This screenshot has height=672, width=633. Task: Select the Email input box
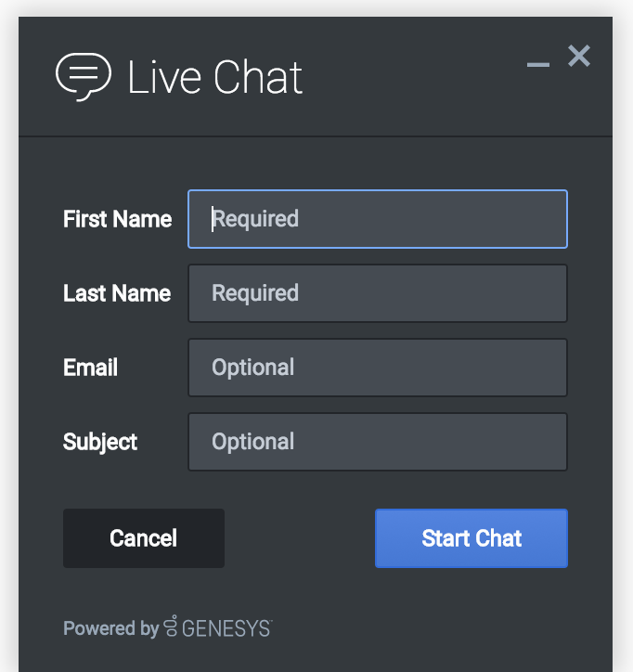coord(377,368)
